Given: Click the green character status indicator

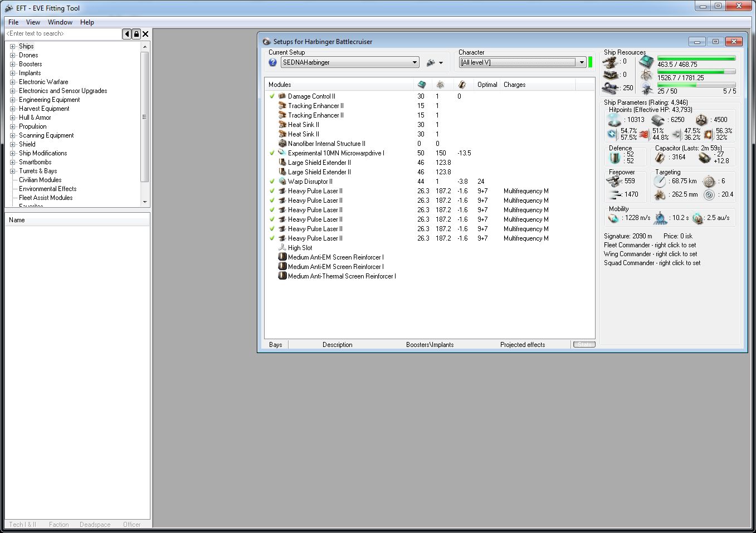Looking at the screenshot, I should click(591, 62).
